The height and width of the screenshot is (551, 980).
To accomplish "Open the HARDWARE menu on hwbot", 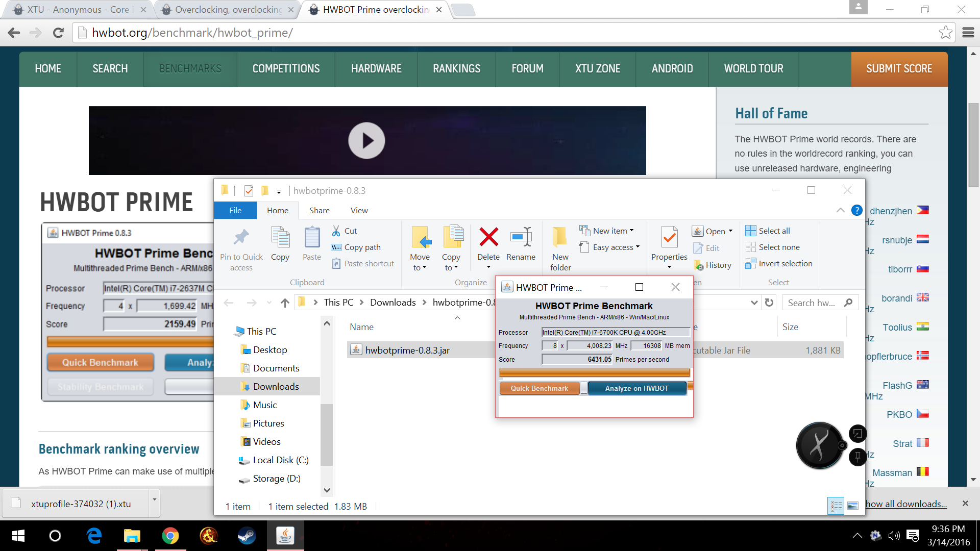I will coord(376,69).
